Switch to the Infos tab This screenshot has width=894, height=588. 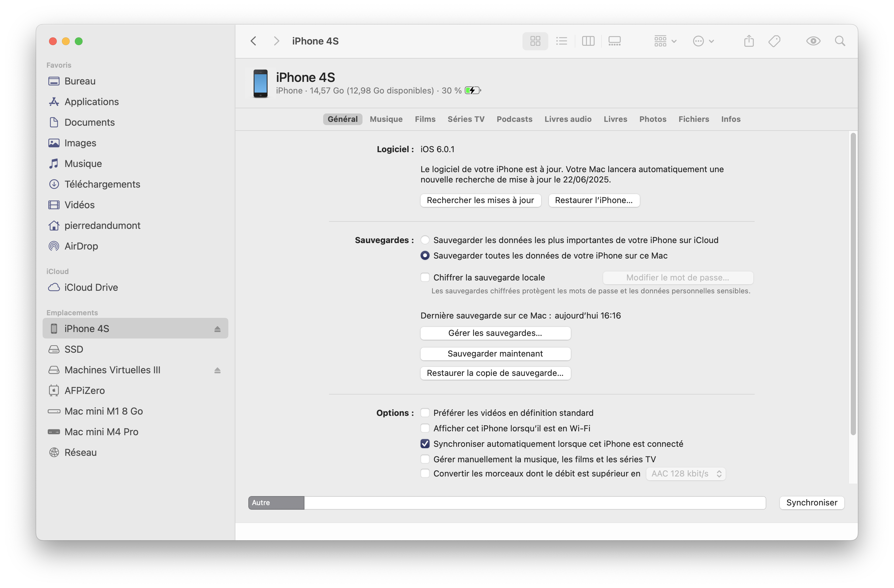730,119
